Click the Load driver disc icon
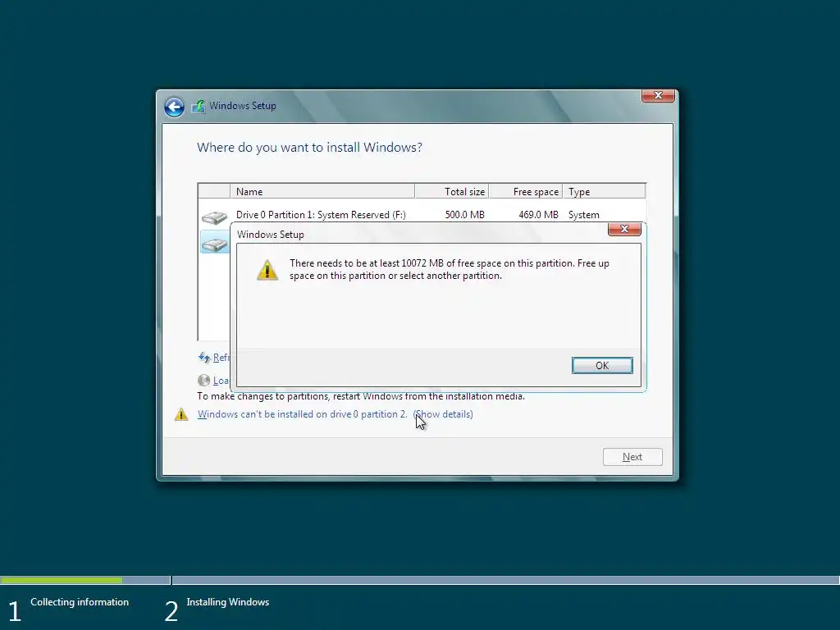Screen dimensions: 840x630 [x=203, y=381]
